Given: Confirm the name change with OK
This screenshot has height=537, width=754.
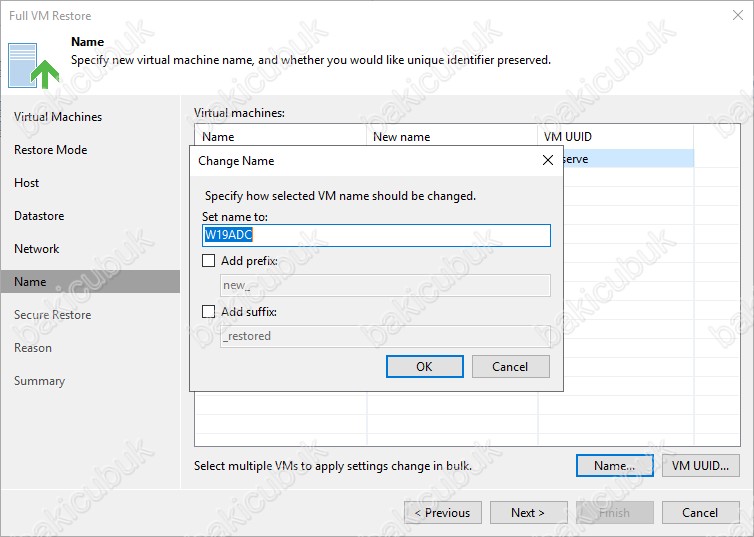Looking at the screenshot, I should (x=425, y=367).
